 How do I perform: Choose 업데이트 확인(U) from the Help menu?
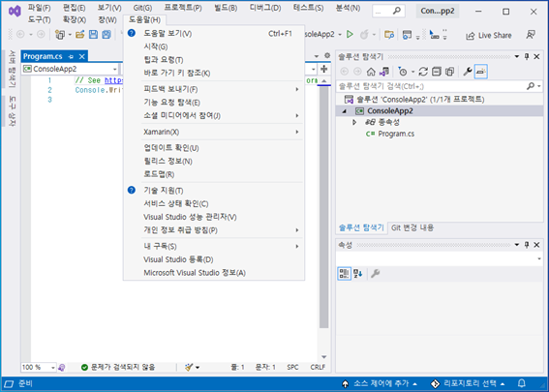coord(214,148)
